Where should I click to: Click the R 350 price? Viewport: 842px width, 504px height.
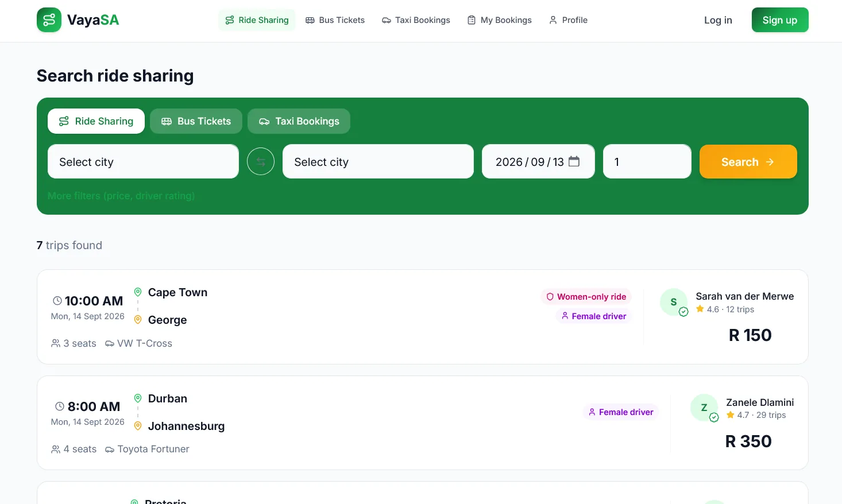[x=748, y=441]
